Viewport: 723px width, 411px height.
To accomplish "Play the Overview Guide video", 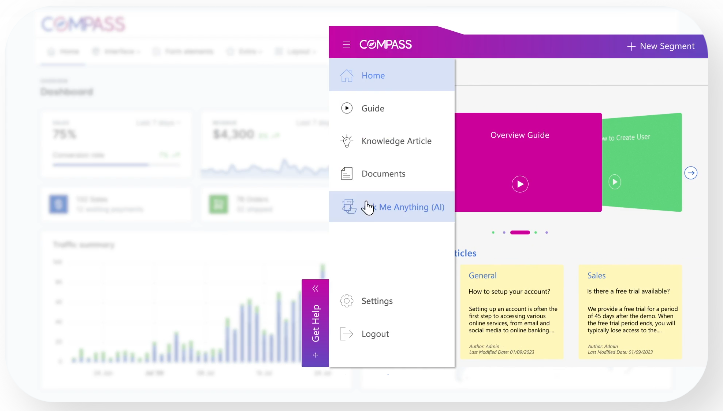I will point(520,184).
